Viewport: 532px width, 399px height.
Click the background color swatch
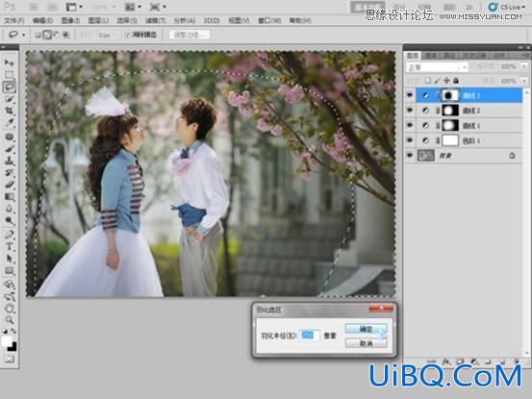click(x=13, y=347)
